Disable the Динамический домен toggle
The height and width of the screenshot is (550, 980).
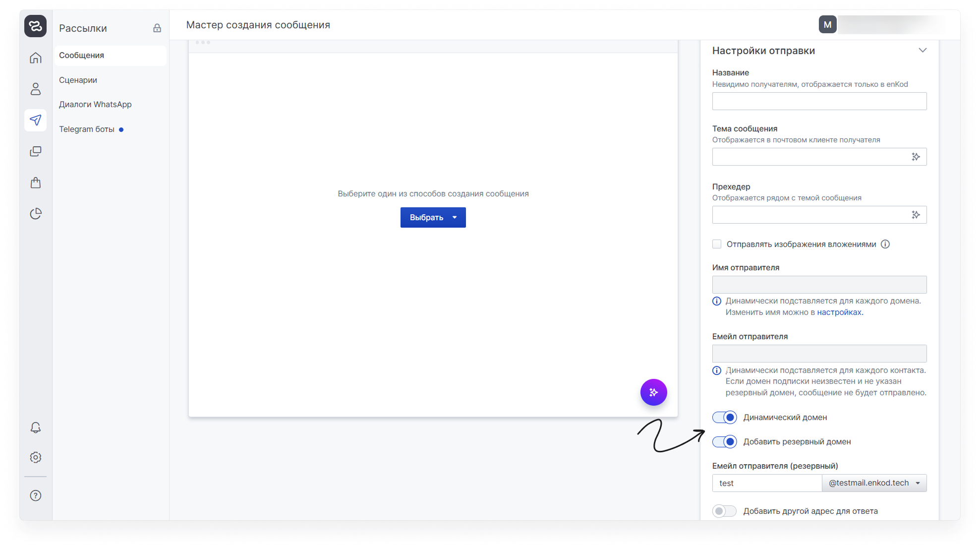(724, 418)
